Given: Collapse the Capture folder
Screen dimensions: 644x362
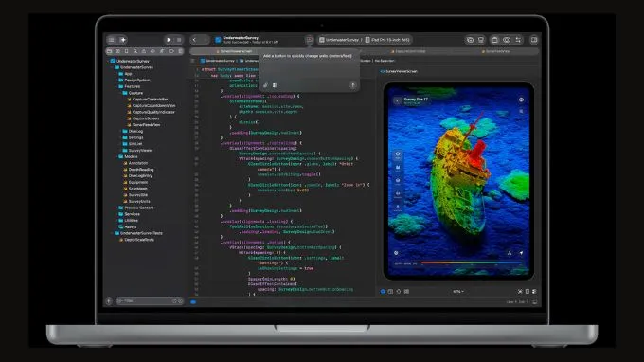Looking at the screenshot, I should (x=120, y=93).
